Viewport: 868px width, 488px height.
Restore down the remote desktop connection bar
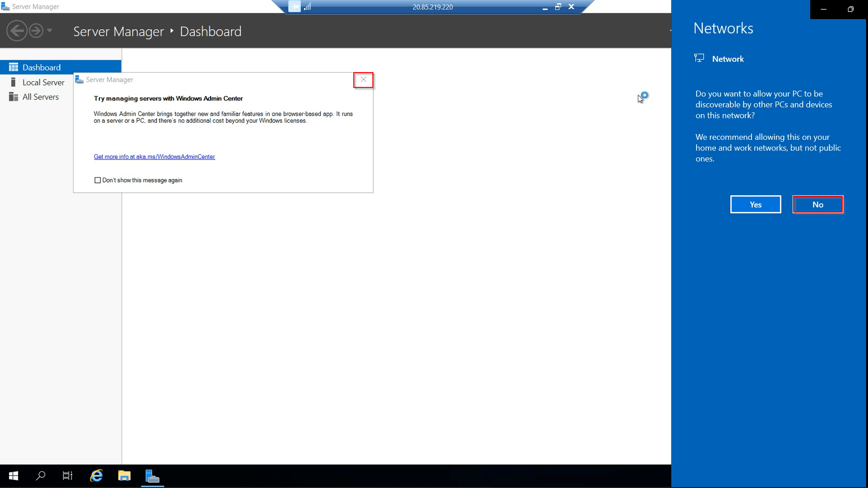coord(558,7)
